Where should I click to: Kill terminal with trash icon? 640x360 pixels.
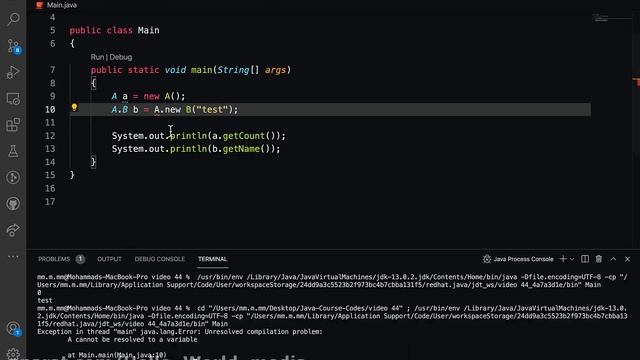tap(599, 259)
